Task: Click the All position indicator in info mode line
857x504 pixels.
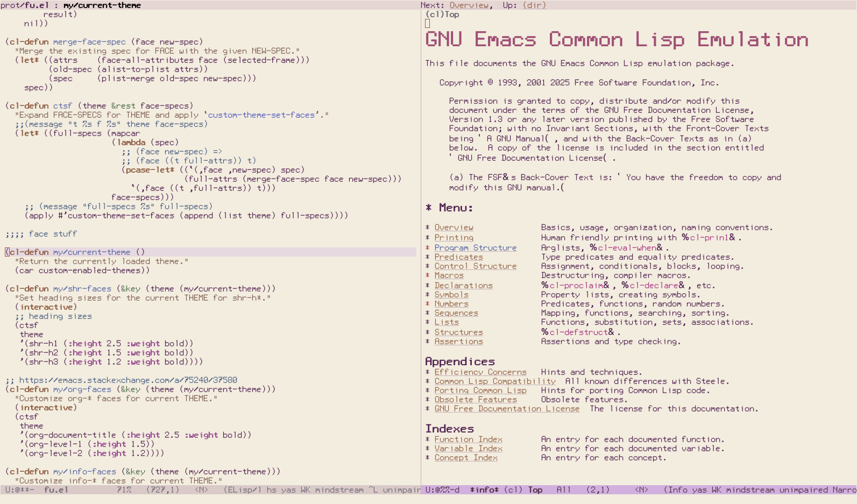Action: [563, 489]
